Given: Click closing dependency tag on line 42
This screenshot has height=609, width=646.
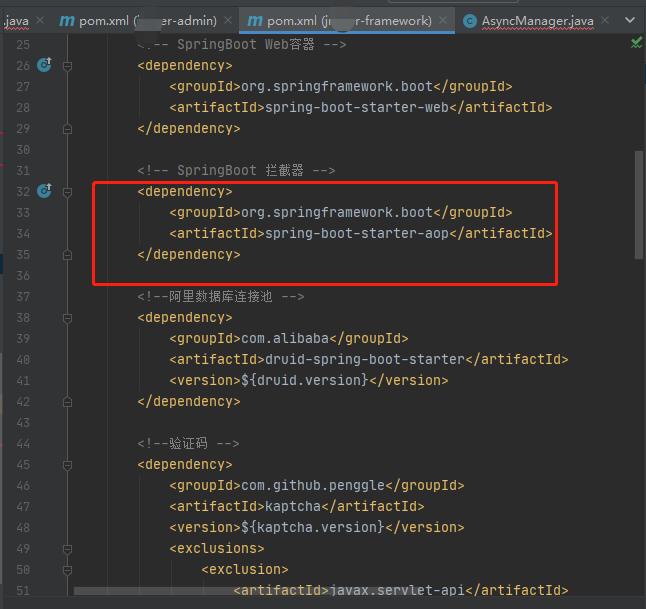Looking at the screenshot, I should (189, 402).
